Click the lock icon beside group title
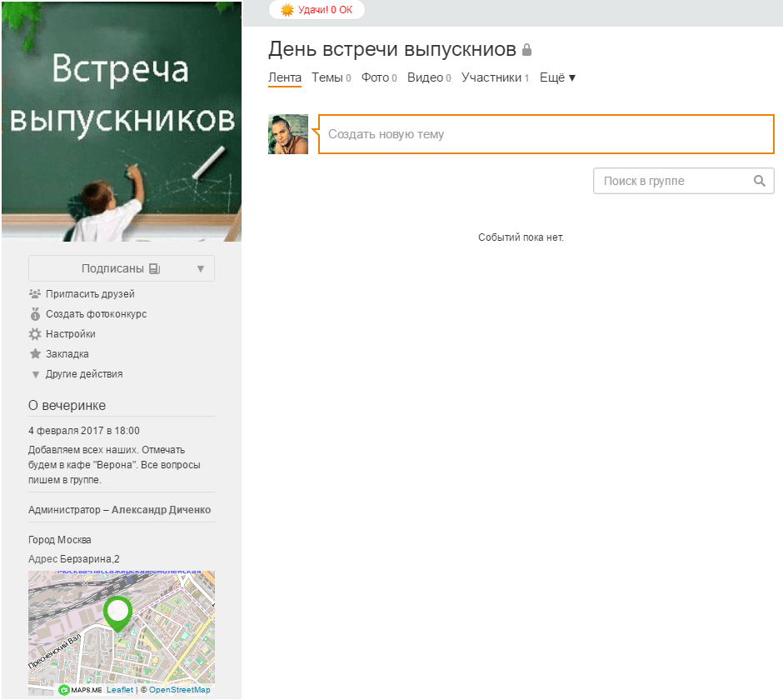This screenshot has width=783, height=700. coord(526,51)
